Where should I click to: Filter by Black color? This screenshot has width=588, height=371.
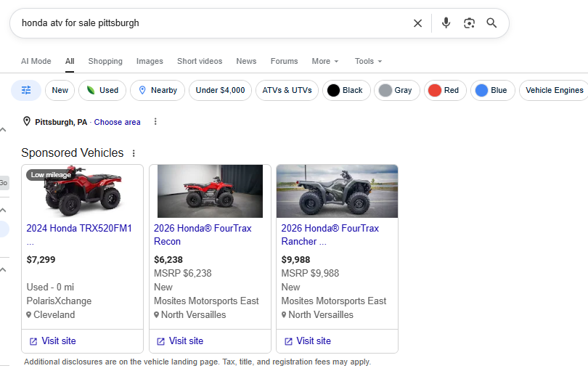(346, 90)
